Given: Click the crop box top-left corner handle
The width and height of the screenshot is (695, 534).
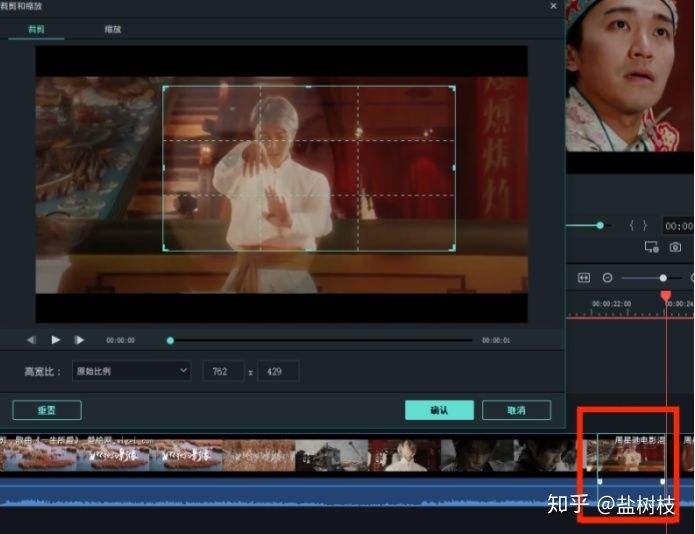Looking at the screenshot, I should tap(165, 88).
